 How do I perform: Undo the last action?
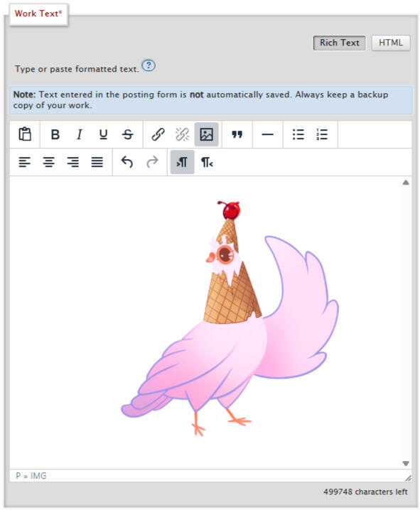pyautogui.click(x=127, y=162)
